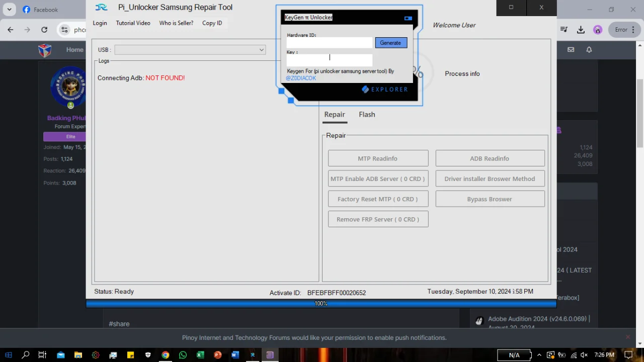Open the Chrome tab search dropdown arrow
The image size is (644, 362).
[x=9, y=10]
